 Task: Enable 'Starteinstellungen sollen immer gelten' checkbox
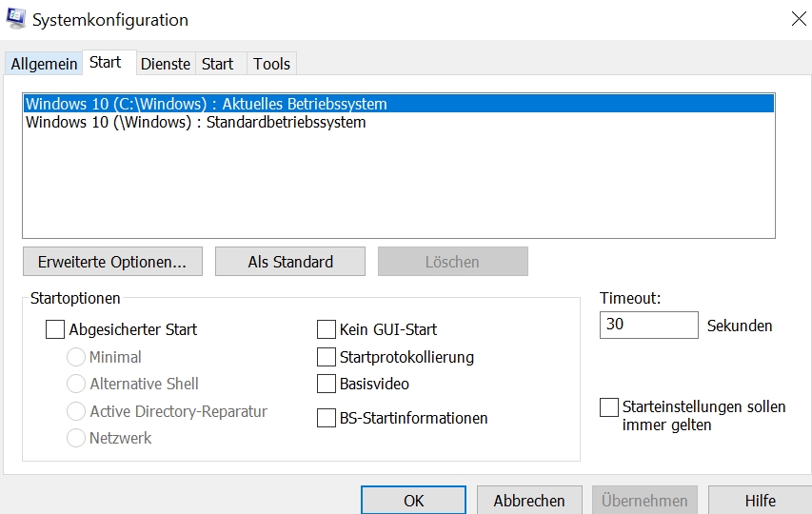click(x=609, y=406)
